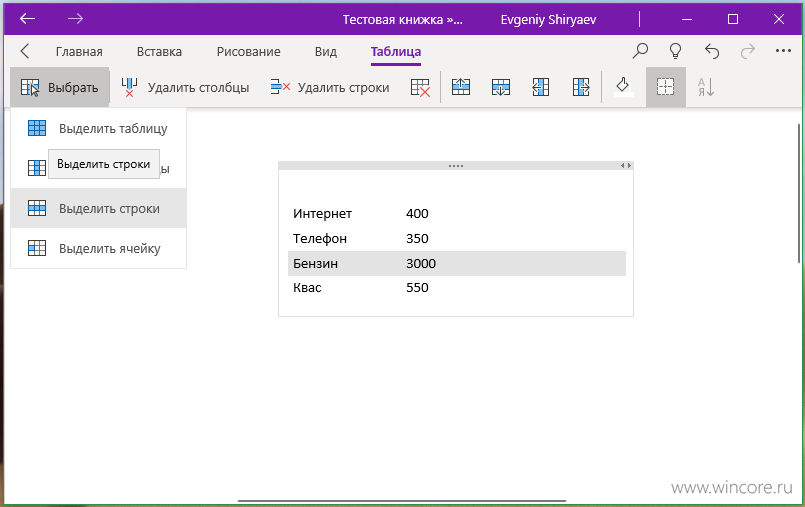805x507 pixels.
Task: Minimize the OneNote window
Action: coord(686,20)
